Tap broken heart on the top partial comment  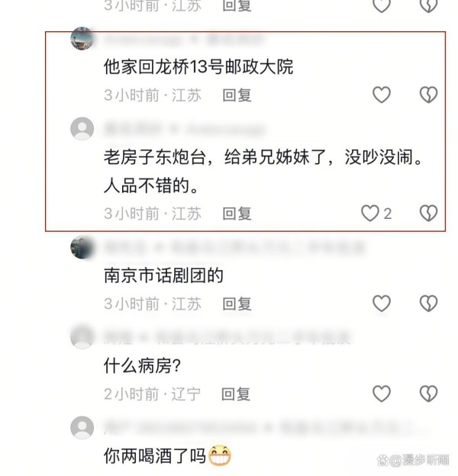428,5
